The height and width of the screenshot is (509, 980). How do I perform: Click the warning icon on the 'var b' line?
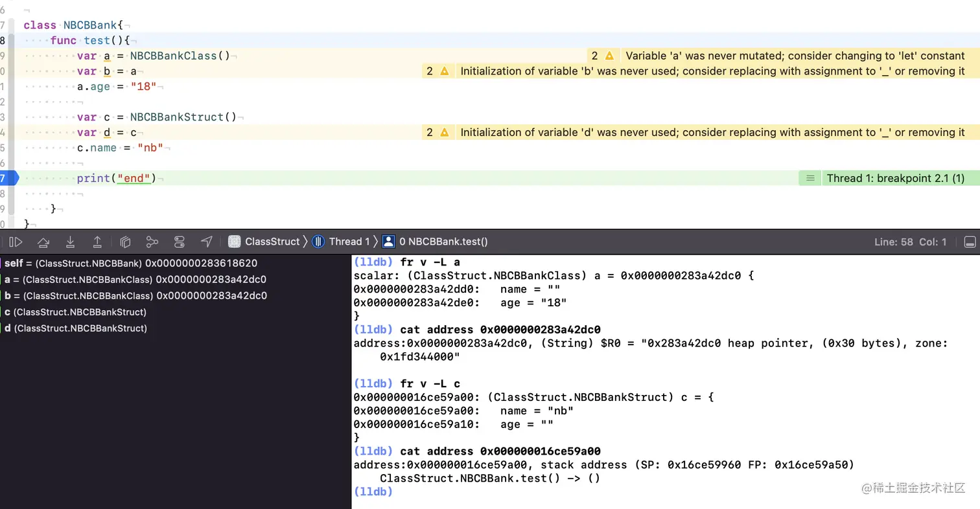coord(444,71)
